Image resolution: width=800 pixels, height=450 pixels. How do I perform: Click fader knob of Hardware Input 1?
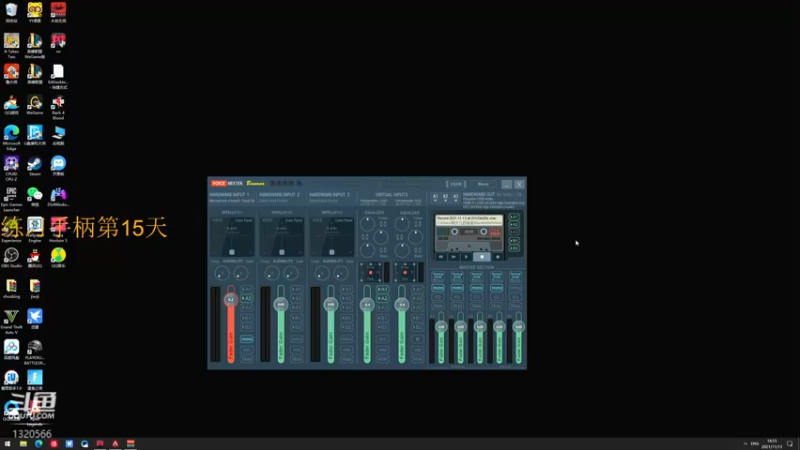pyautogui.click(x=231, y=299)
